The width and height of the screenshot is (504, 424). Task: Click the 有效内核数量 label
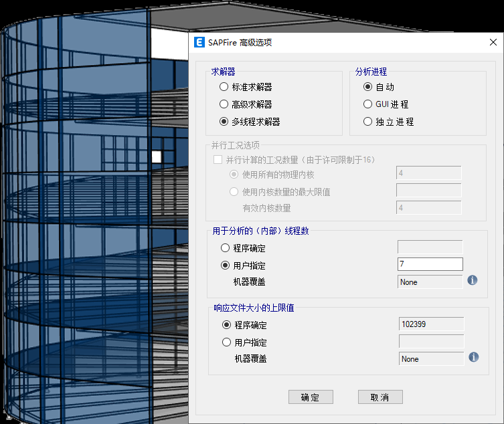(x=267, y=208)
